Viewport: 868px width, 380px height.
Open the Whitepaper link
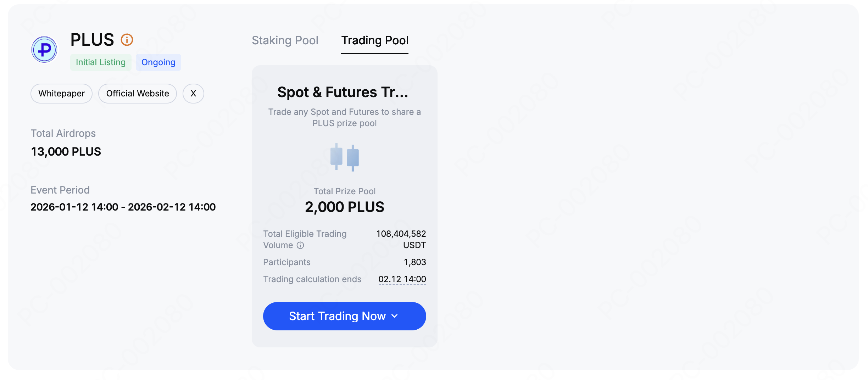[61, 94]
